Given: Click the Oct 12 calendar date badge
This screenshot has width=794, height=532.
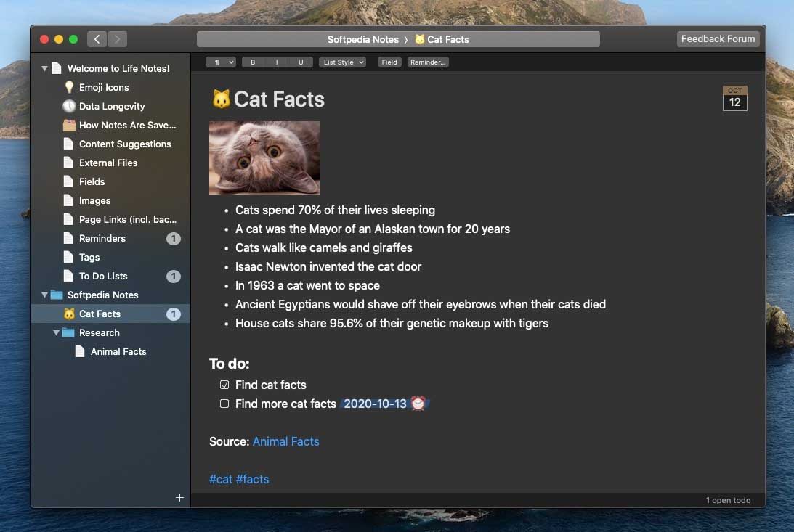Looking at the screenshot, I should [x=734, y=98].
